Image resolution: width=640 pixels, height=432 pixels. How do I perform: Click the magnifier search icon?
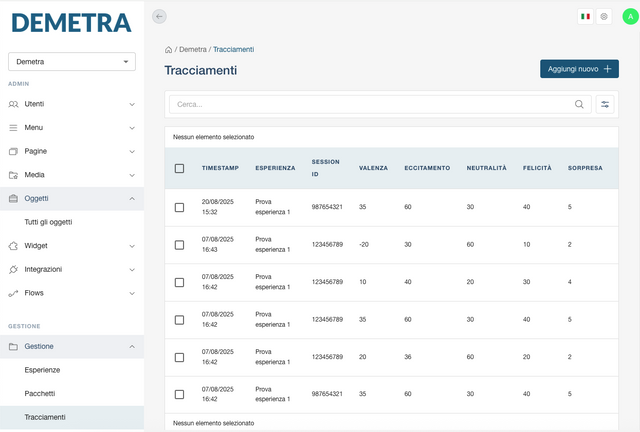(x=579, y=104)
